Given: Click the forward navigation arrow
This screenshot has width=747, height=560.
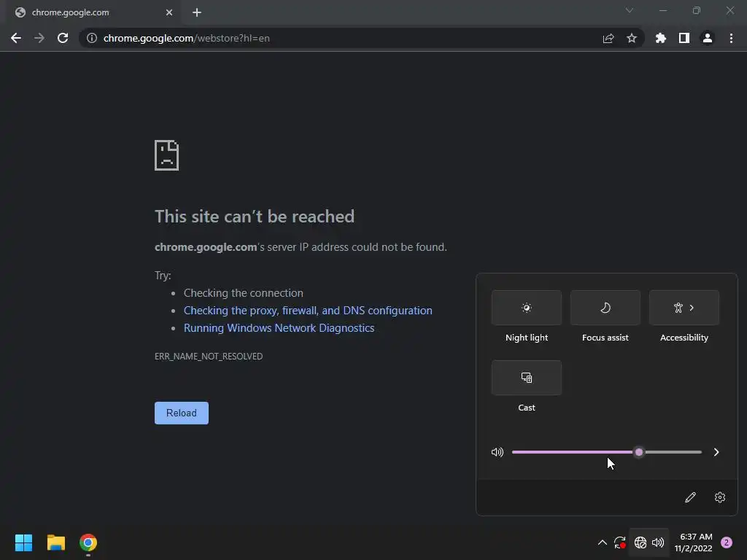Looking at the screenshot, I should point(39,38).
